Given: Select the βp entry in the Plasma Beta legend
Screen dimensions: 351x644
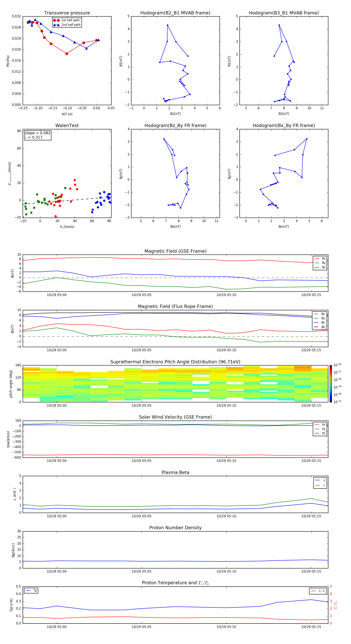Looking at the screenshot, I should point(320,480).
